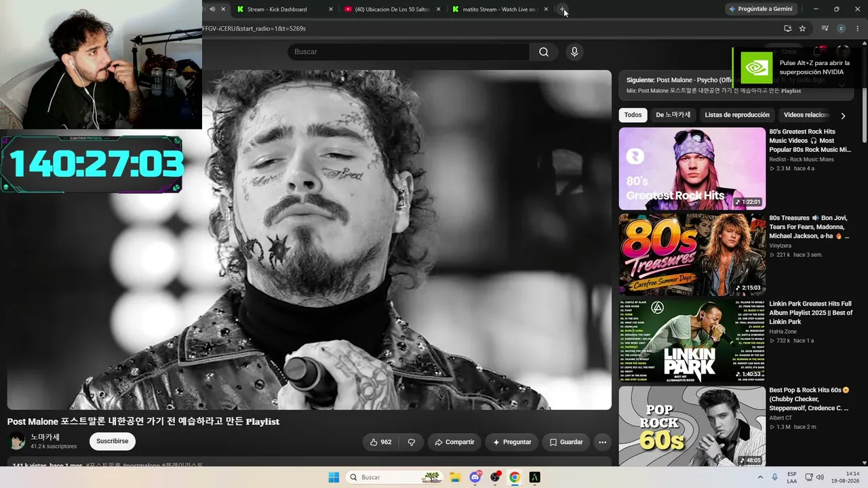Start voice search with the microphone icon

[x=574, y=52]
